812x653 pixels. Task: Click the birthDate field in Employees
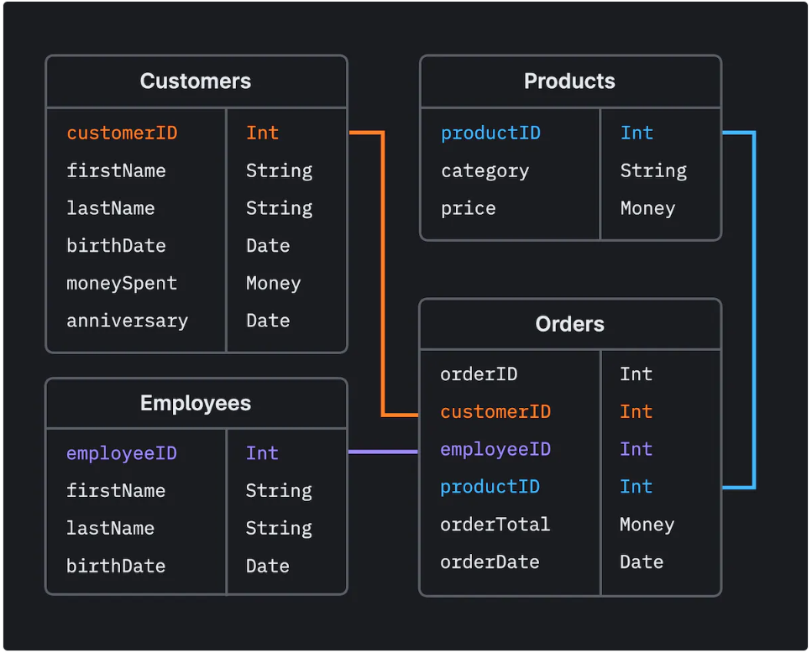click(116, 565)
